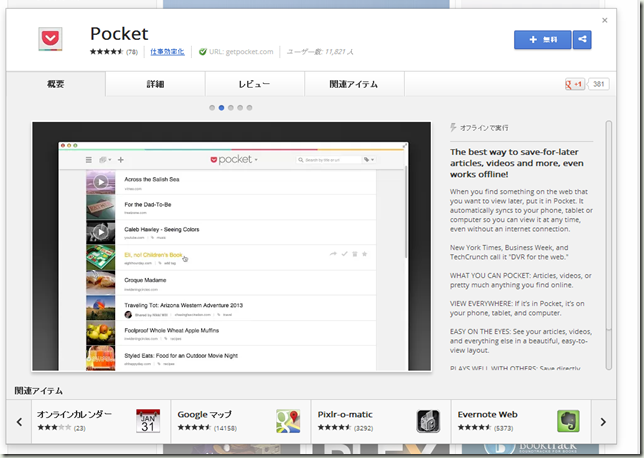Go to the 関連アイテム tab
The width and height of the screenshot is (644, 458).
[354, 84]
